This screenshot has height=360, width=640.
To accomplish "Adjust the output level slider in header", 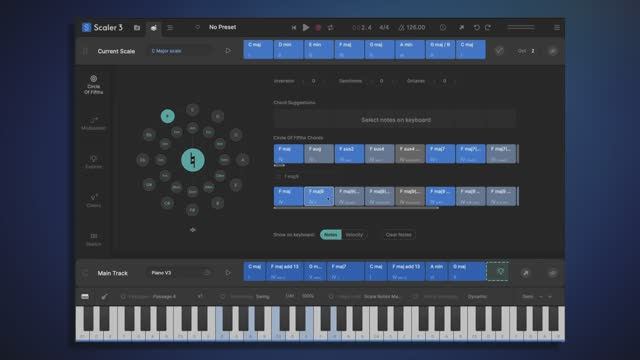I will click(x=521, y=28).
